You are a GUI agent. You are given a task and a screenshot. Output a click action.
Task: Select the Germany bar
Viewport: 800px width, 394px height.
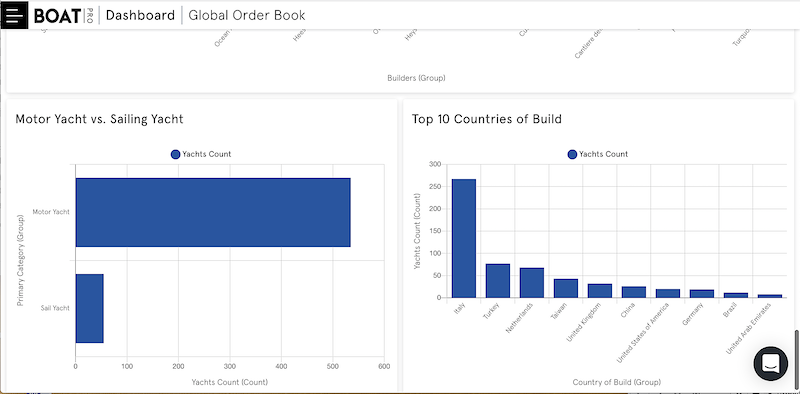[x=702, y=294]
